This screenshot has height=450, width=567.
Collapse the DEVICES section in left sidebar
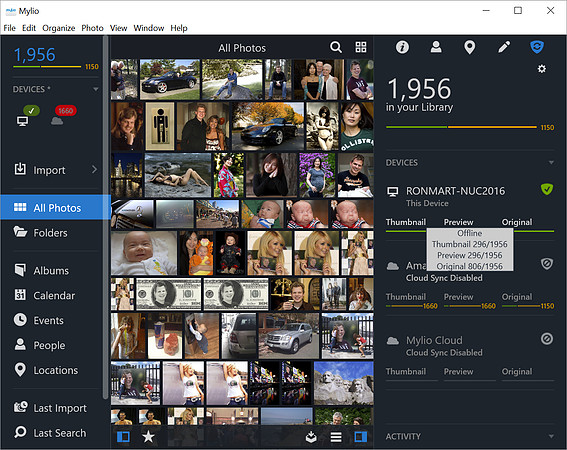pos(95,89)
